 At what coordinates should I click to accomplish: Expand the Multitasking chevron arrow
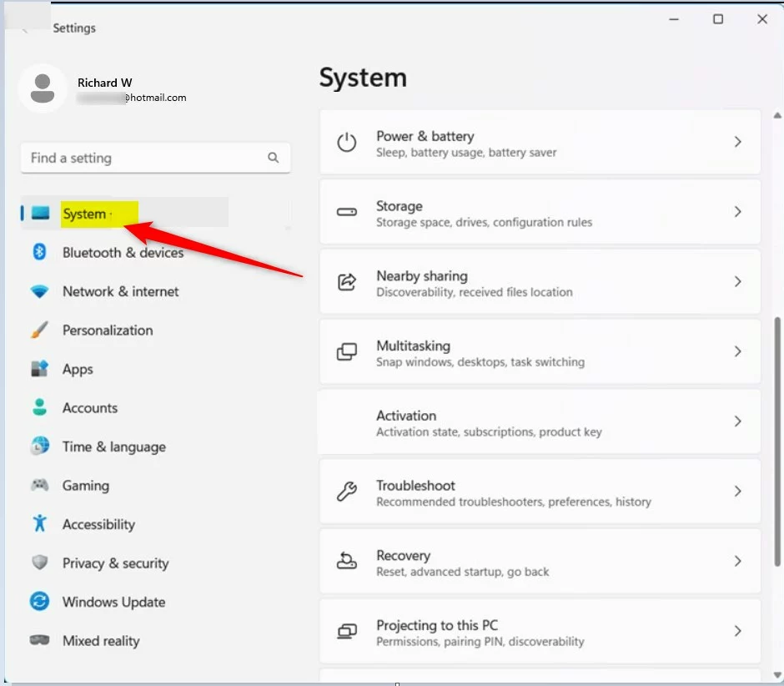[737, 352]
